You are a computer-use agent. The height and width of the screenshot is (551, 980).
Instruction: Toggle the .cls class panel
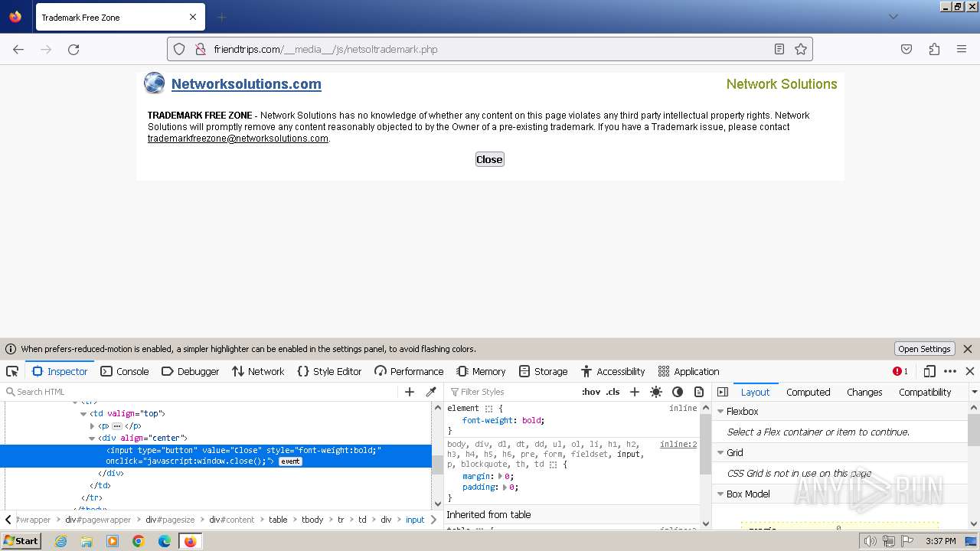pos(612,392)
